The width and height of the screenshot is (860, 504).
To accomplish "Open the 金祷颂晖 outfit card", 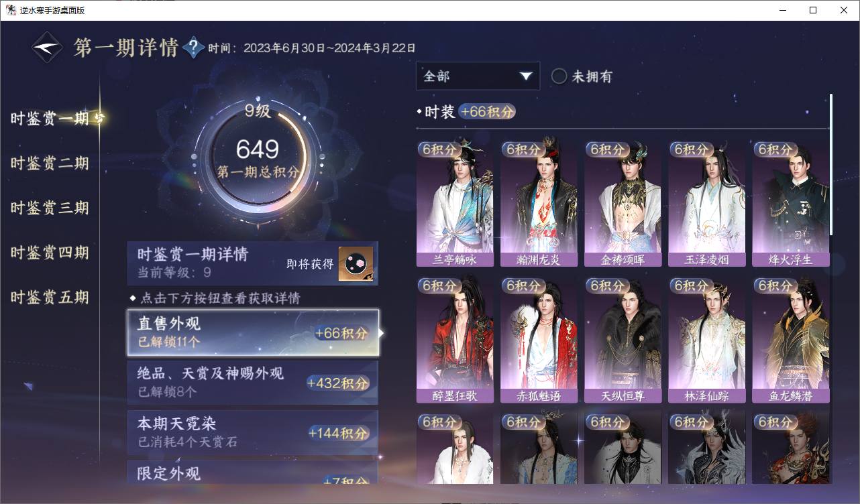I will click(623, 204).
